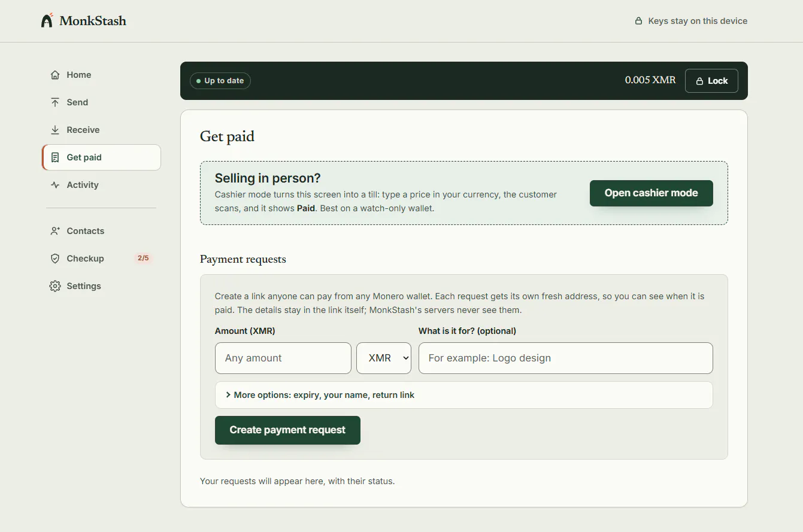Click the Settings gear icon
Image resolution: width=803 pixels, height=532 pixels.
pyautogui.click(x=55, y=286)
